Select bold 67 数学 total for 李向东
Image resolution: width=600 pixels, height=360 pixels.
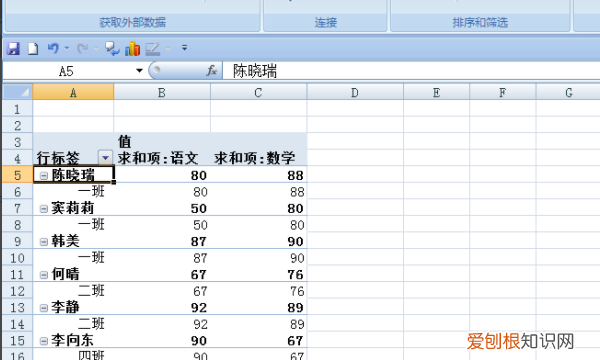tap(258, 340)
